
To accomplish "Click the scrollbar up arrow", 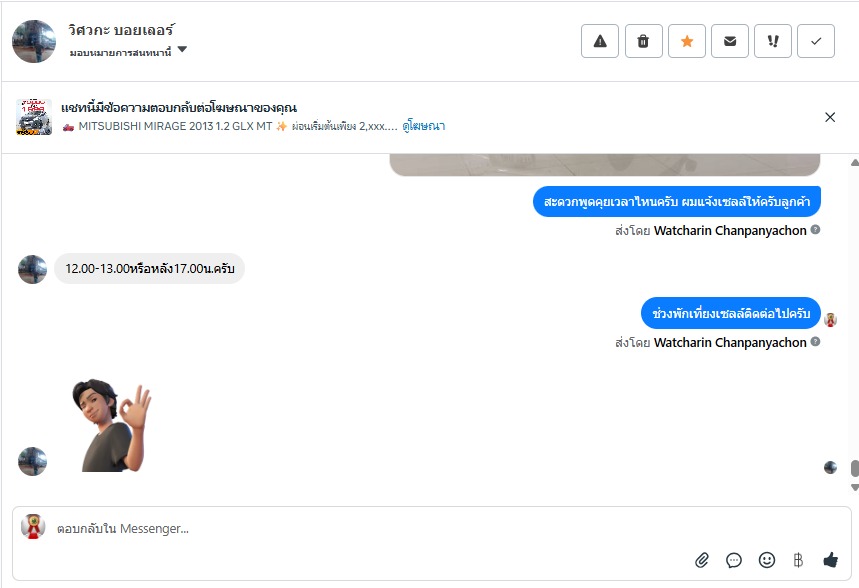I will tap(854, 162).
